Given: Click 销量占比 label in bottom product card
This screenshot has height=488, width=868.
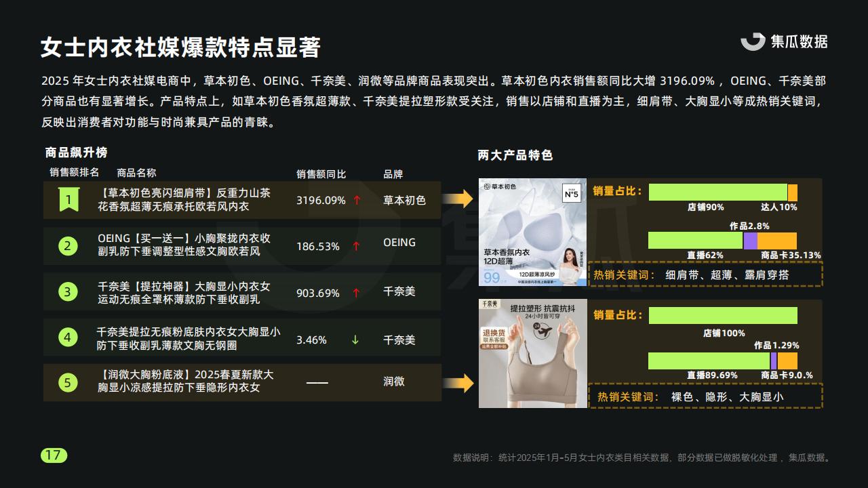Looking at the screenshot, I should pyautogui.click(x=618, y=315).
